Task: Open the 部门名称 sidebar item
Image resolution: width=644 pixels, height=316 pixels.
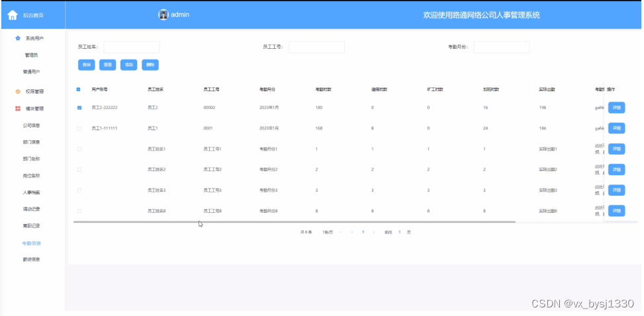Action: (x=32, y=159)
